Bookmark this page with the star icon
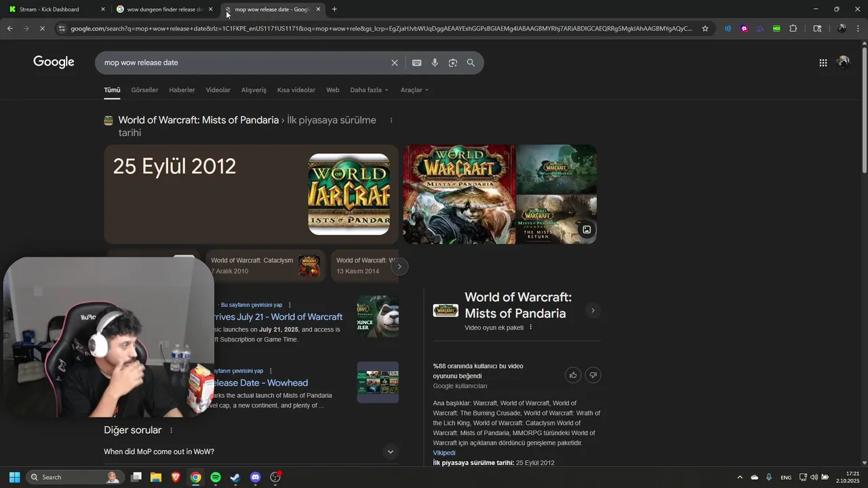The height and width of the screenshot is (488, 868). click(705, 28)
